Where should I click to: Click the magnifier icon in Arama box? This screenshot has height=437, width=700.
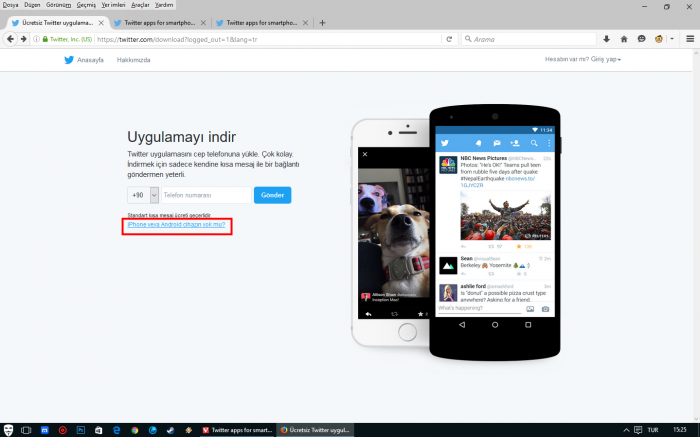468,39
